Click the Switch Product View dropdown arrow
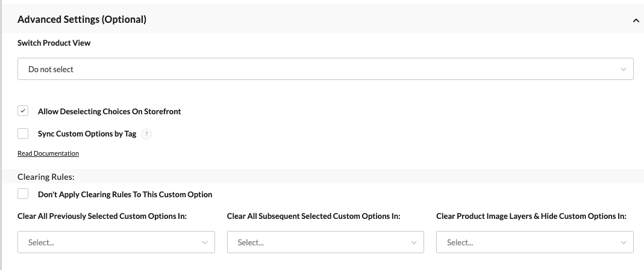Viewport: 644px width, 270px height. point(623,69)
